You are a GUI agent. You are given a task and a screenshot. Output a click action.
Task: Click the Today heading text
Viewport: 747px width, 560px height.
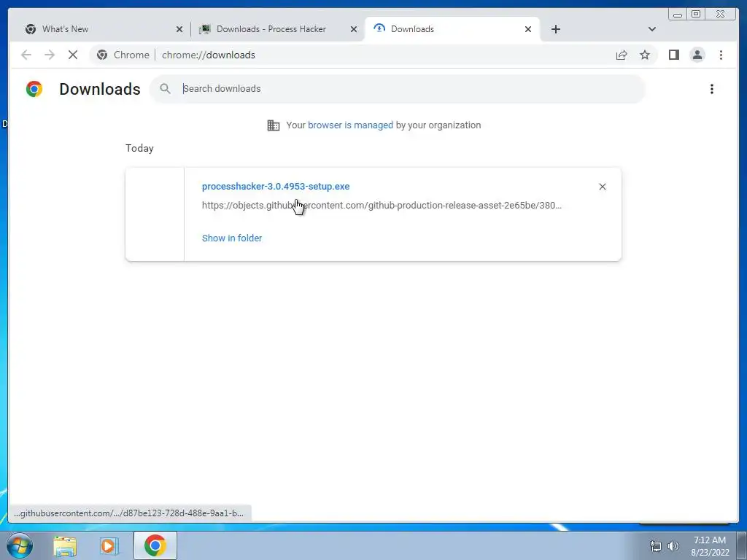[x=139, y=148]
